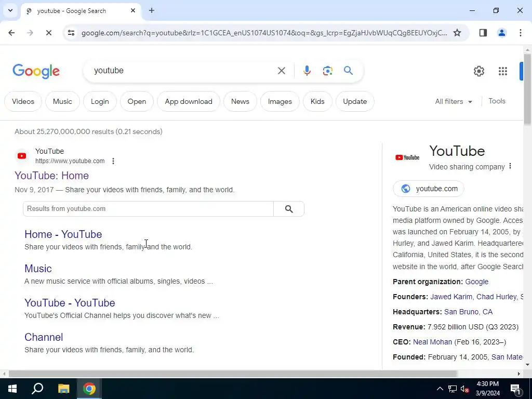The height and width of the screenshot is (399, 532).
Task: Open the search Tools button
Action: click(x=497, y=101)
